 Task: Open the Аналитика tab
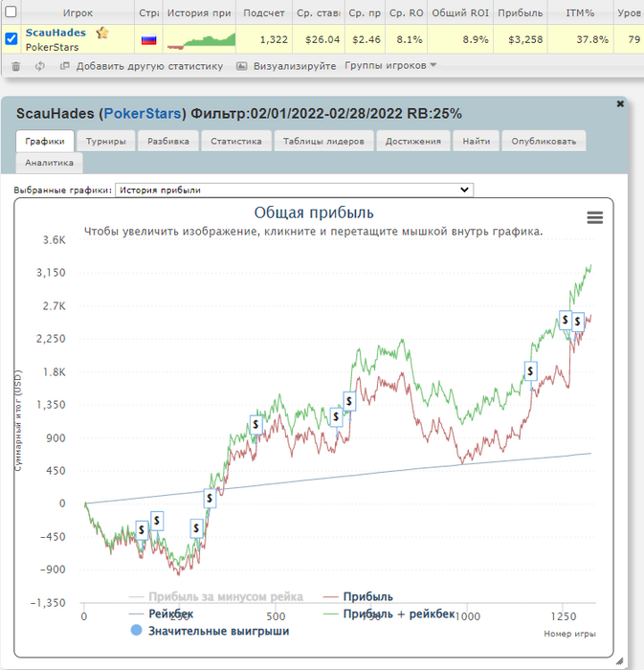(49, 163)
